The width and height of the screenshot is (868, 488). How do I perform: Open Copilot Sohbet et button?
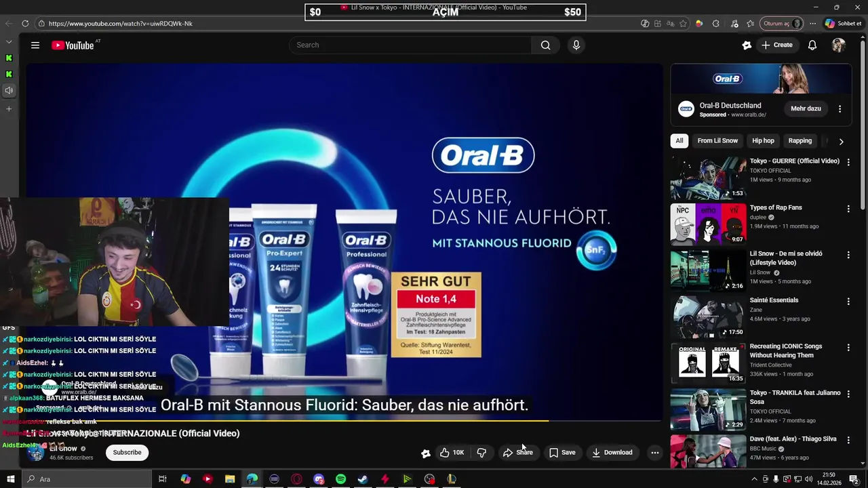pyautogui.click(x=843, y=24)
